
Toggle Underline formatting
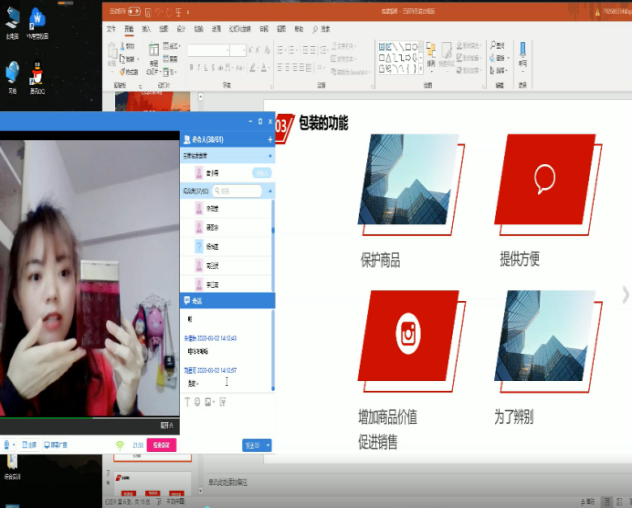[x=206, y=67]
